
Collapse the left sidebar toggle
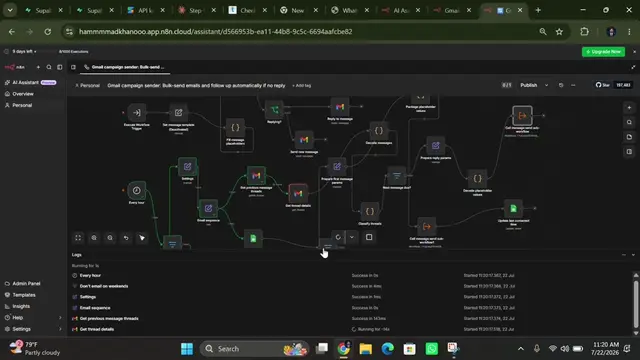(60, 67)
